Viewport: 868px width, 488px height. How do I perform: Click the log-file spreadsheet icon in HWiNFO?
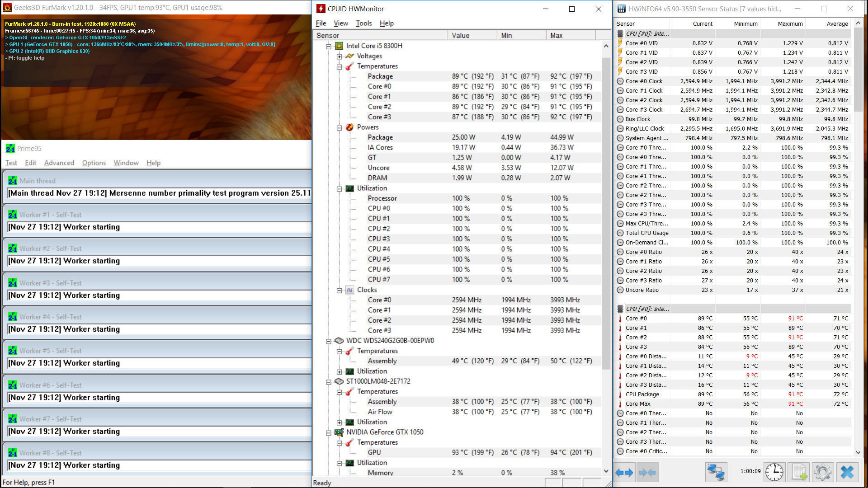(x=798, y=472)
